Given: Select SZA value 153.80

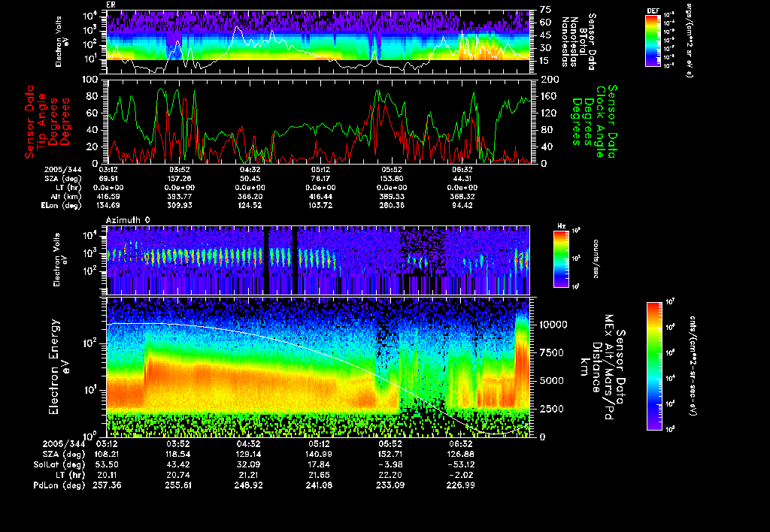Looking at the screenshot, I should pos(391,179).
